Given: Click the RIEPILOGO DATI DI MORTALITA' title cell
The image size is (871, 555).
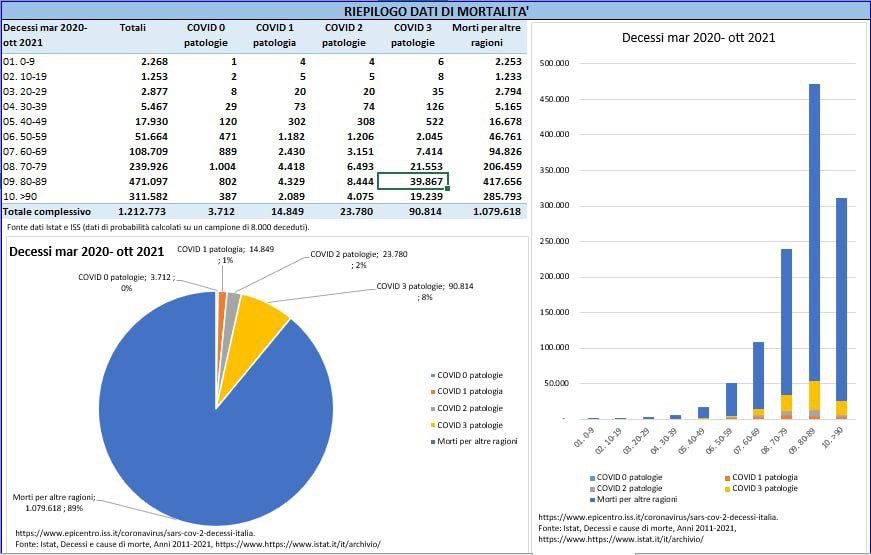Looking at the screenshot, I should click(x=435, y=10).
